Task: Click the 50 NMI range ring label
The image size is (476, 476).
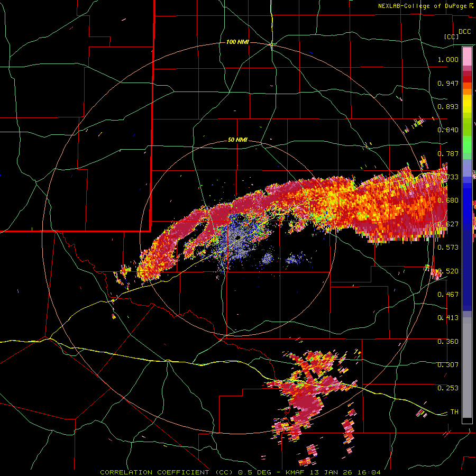Action: point(237,140)
